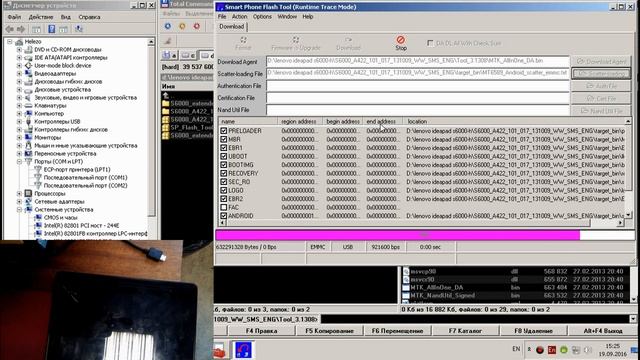
Task: Select CMOS и часы device
Action: coord(60,218)
